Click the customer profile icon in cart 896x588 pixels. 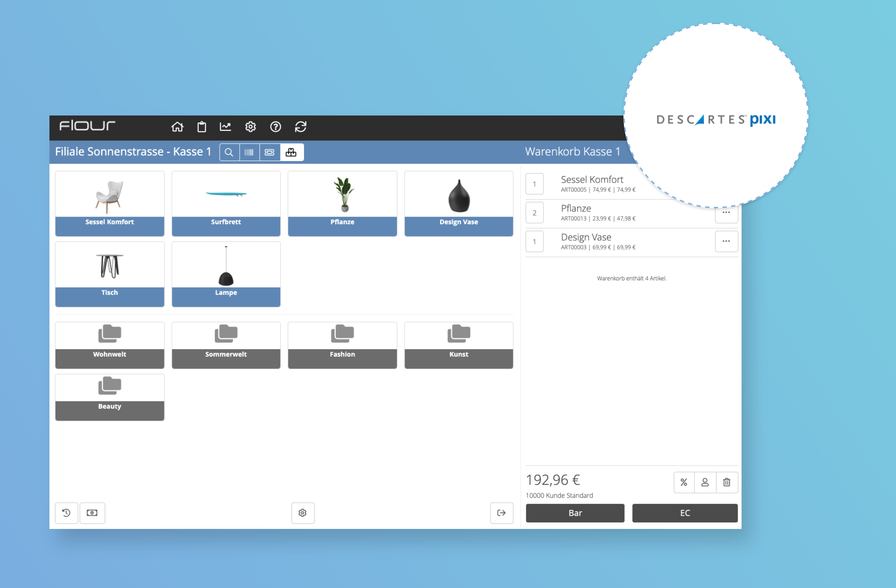point(705,482)
